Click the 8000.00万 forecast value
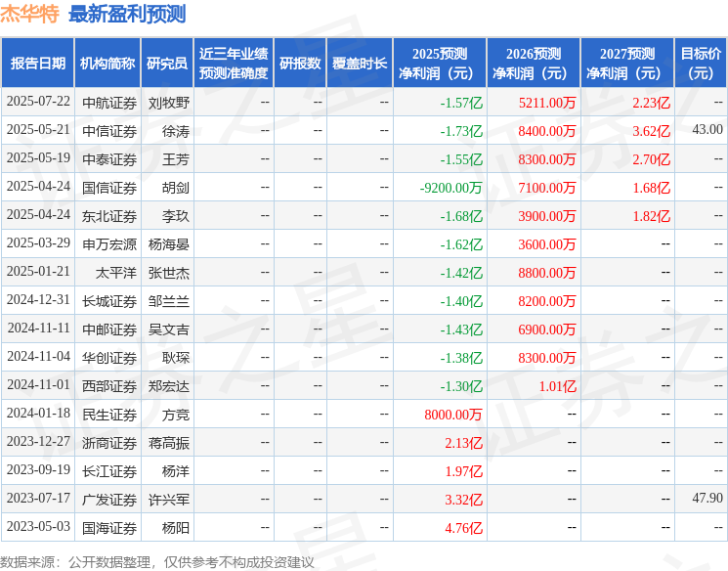Viewport: 728px width, 571px height. click(x=453, y=415)
